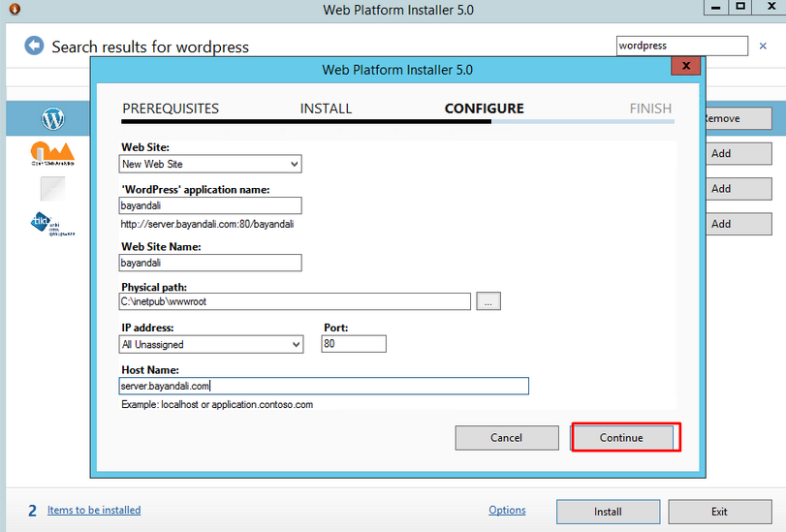Click the Port field showing 80
Viewport: 786px width, 532px height.
pos(354,344)
